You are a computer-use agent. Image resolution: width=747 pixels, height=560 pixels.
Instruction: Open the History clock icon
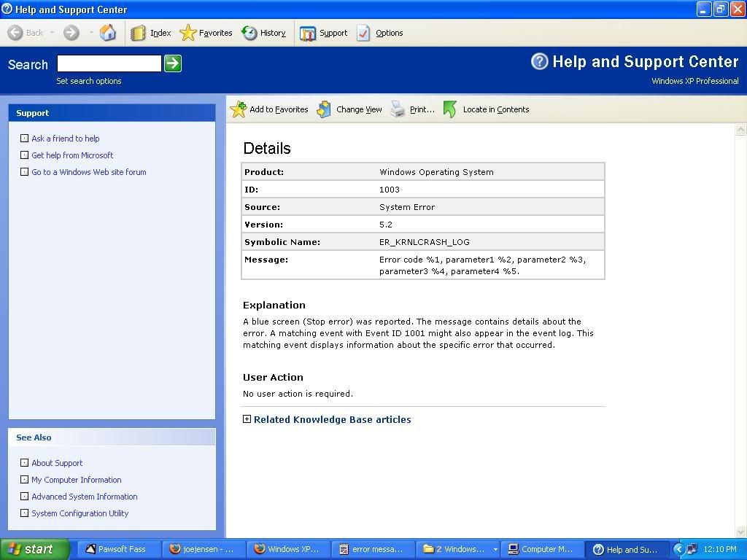tap(249, 33)
